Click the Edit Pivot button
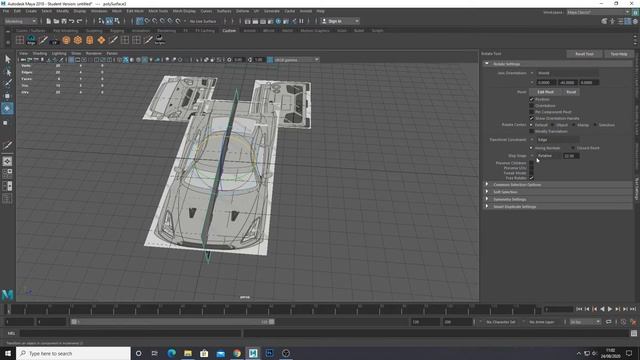640x360 pixels. 545,92
